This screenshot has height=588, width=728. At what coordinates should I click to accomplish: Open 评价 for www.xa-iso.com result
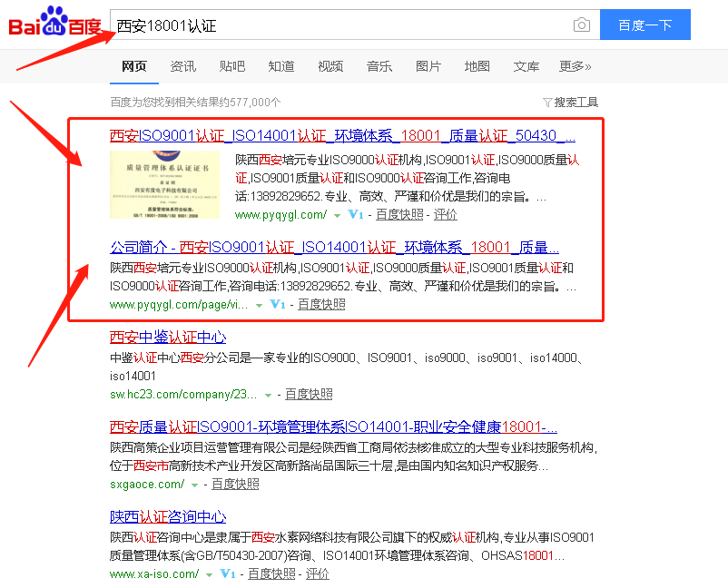pyautogui.click(x=318, y=573)
